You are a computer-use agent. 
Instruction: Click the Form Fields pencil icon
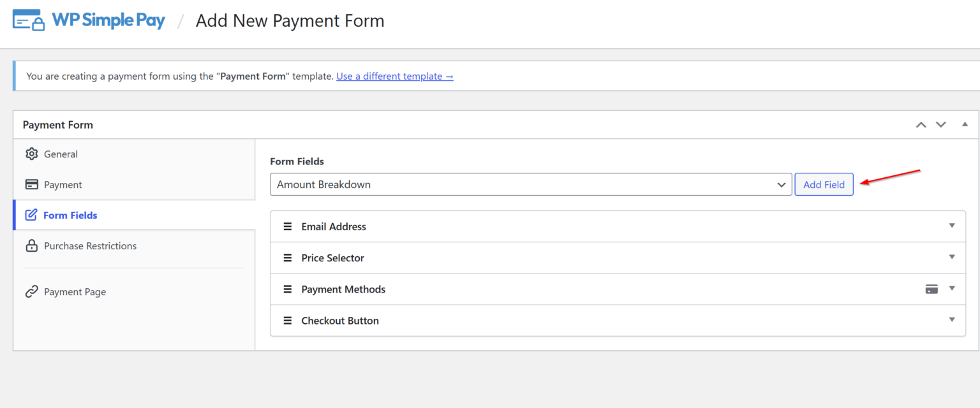31,215
